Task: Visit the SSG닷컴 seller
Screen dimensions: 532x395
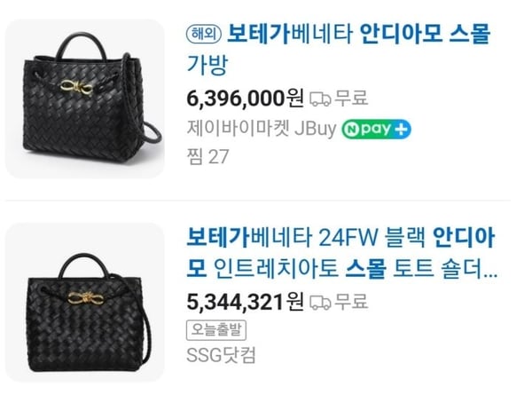Action: click(x=221, y=355)
